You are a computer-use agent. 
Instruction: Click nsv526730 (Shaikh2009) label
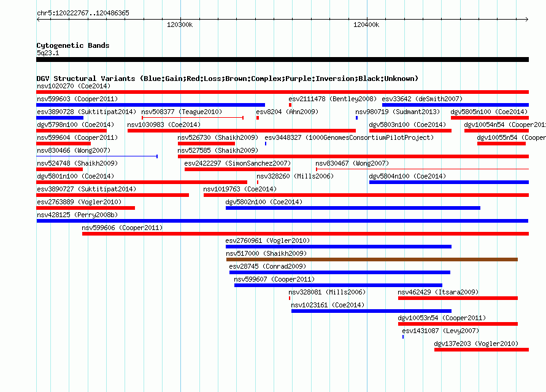pyautogui.click(x=218, y=137)
